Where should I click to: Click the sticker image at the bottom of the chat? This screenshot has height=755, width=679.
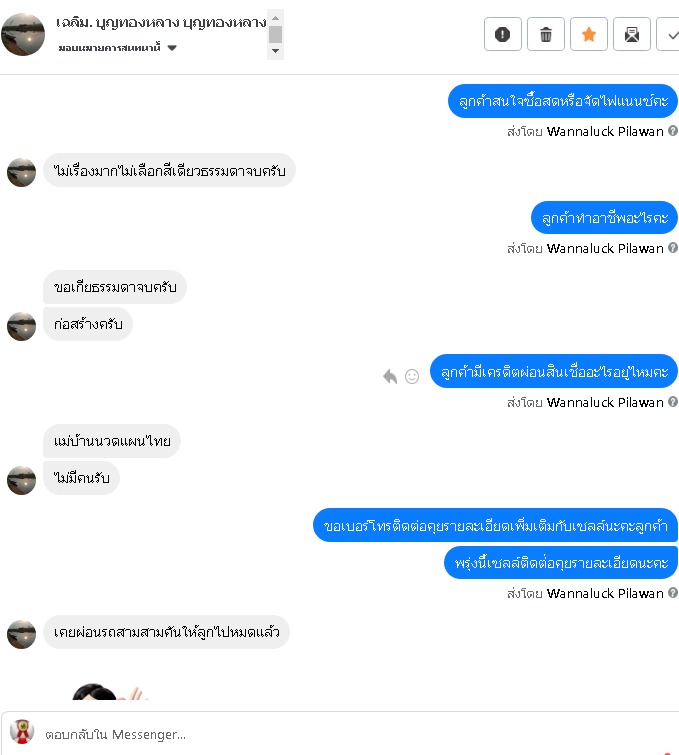coord(108,691)
